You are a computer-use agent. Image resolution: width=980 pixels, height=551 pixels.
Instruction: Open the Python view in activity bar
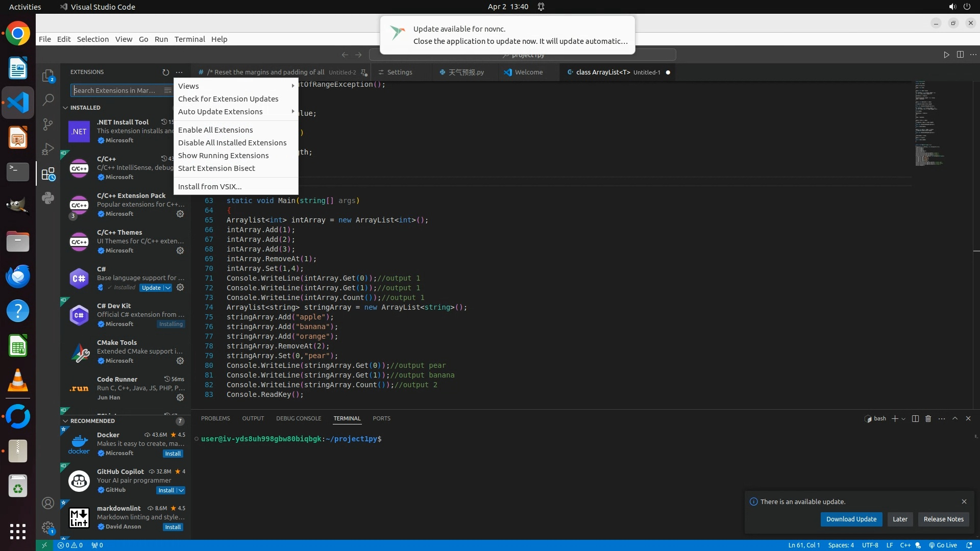[48, 198]
